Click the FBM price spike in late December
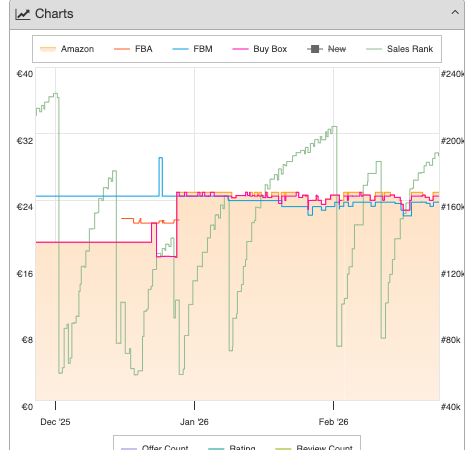The width and height of the screenshot is (474, 450). 161,176
